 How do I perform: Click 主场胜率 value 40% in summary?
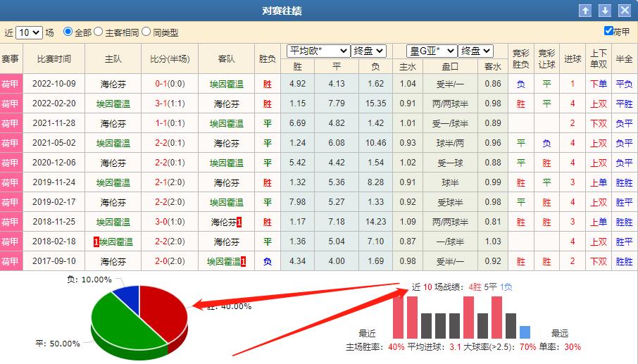pyautogui.click(x=396, y=347)
